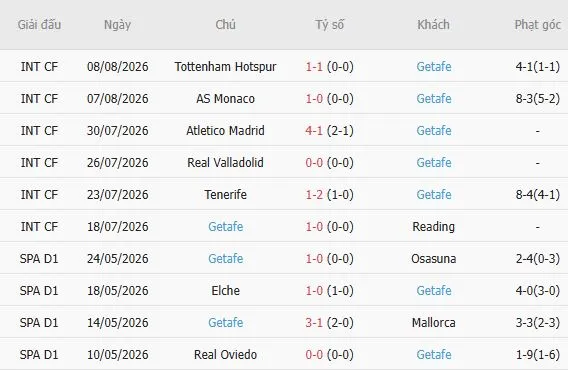
Task: Open Mallorca away team page
Action: click(x=434, y=323)
